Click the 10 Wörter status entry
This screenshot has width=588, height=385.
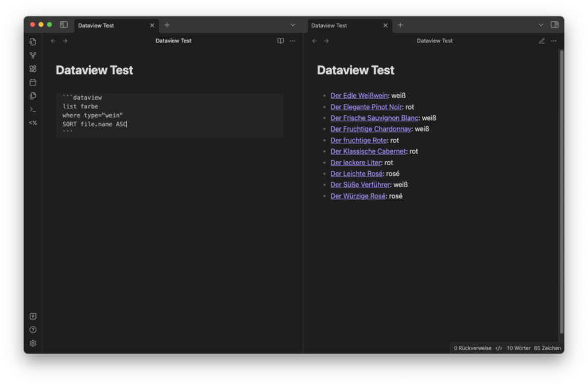coord(519,348)
